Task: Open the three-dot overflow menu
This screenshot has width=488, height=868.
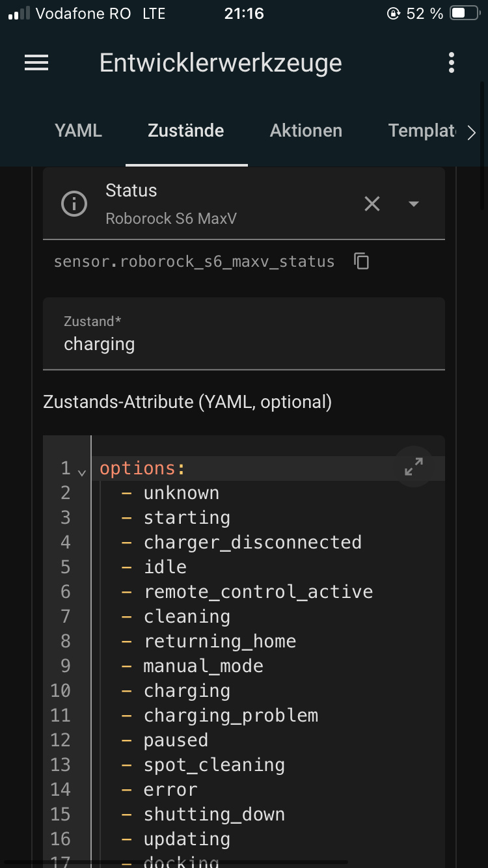Action: pyautogui.click(x=452, y=62)
